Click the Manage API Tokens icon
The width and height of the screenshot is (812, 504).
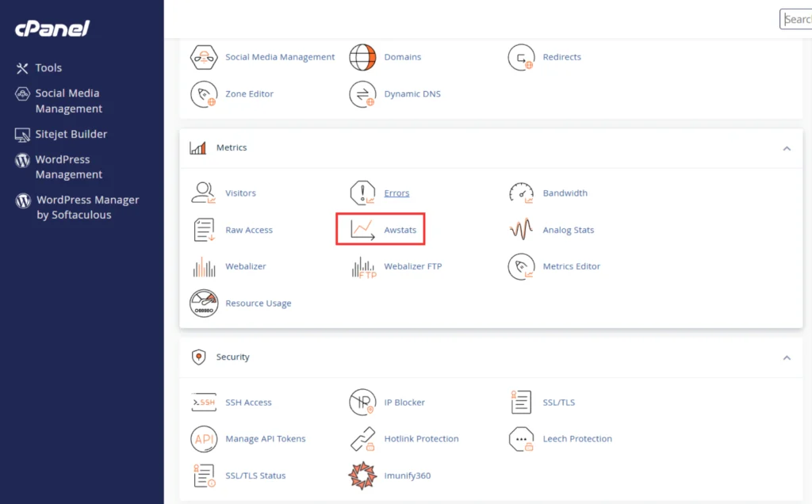point(204,439)
